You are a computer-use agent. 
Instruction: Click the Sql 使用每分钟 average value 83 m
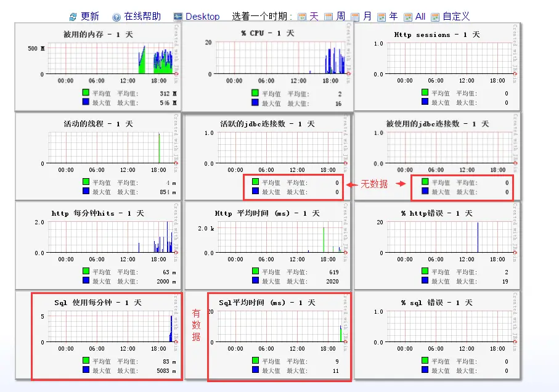tap(169, 362)
